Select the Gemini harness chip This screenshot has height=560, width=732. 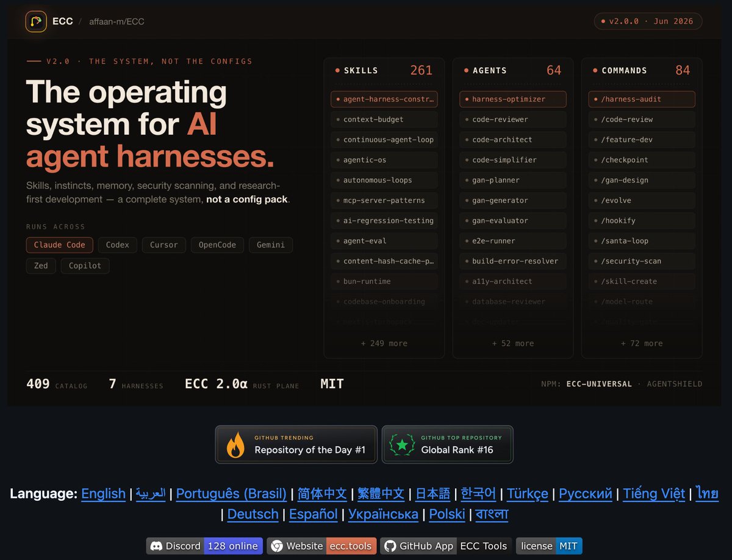click(x=271, y=245)
